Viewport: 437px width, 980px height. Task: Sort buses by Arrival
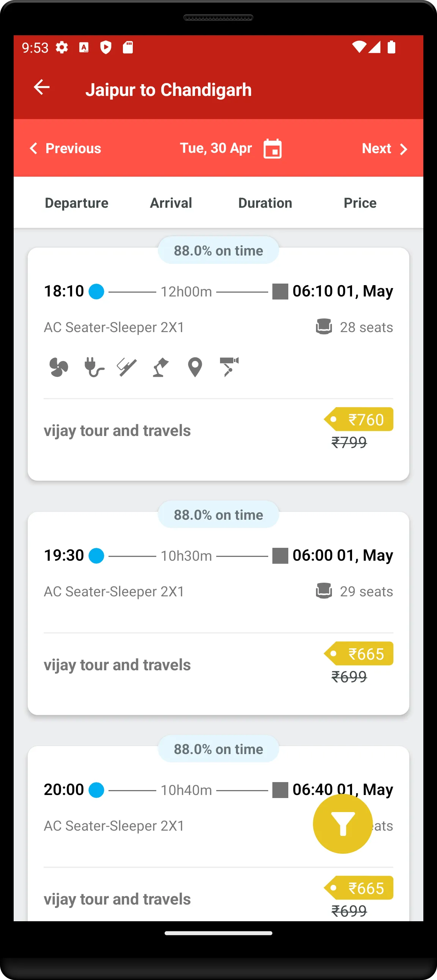click(171, 203)
